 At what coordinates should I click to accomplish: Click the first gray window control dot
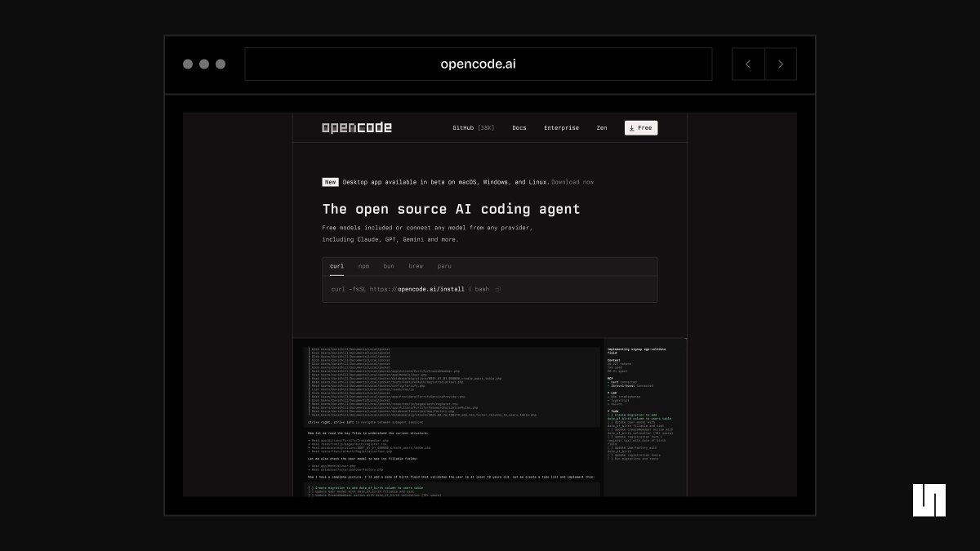pyautogui.click(x=188, y=64)
